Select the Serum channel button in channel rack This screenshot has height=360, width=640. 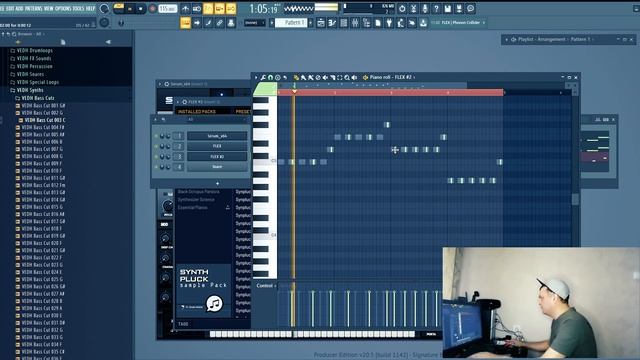tap(217, 136)
